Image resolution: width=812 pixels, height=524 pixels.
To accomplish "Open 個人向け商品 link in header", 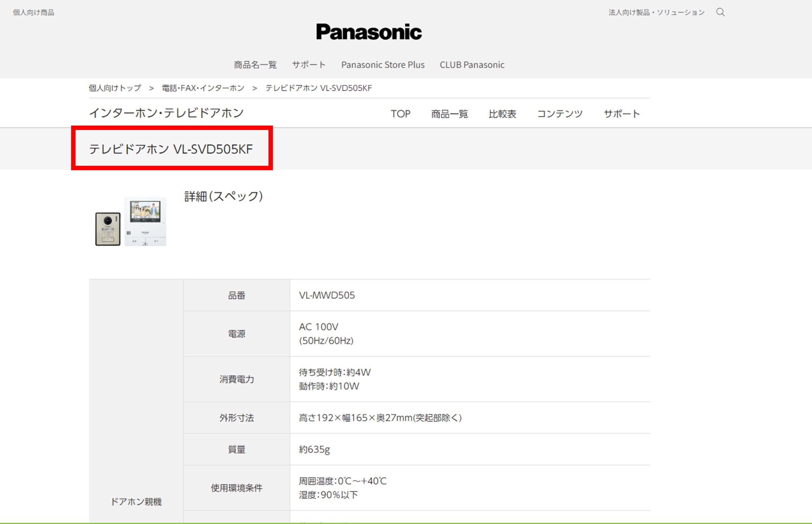I will pyautogui.click(x=34, y=13).
